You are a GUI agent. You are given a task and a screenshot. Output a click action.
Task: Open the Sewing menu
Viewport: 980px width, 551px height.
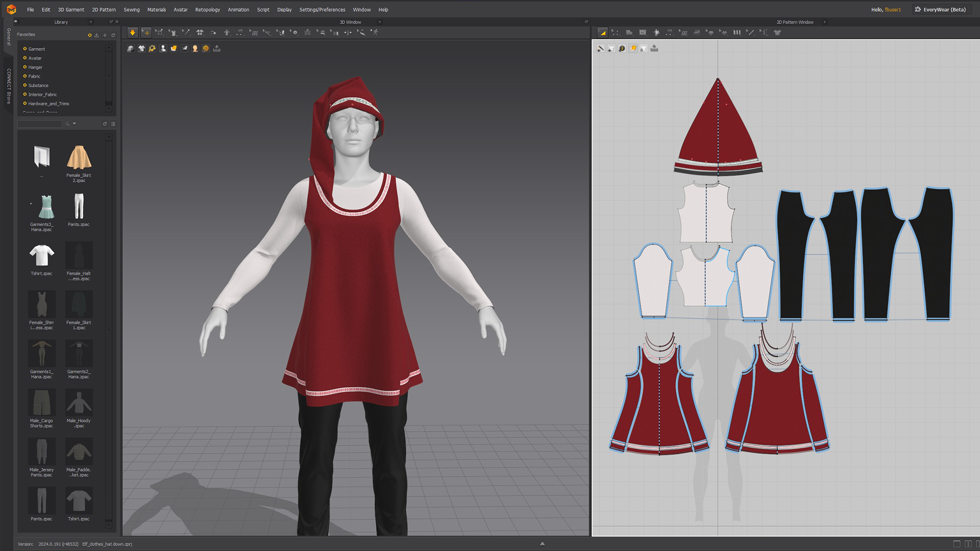(x=131, y=10)
